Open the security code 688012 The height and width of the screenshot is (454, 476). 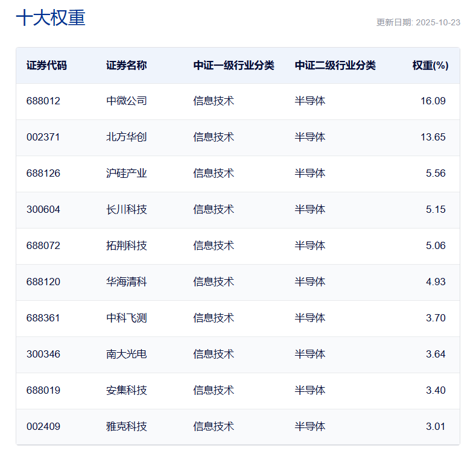43,101
